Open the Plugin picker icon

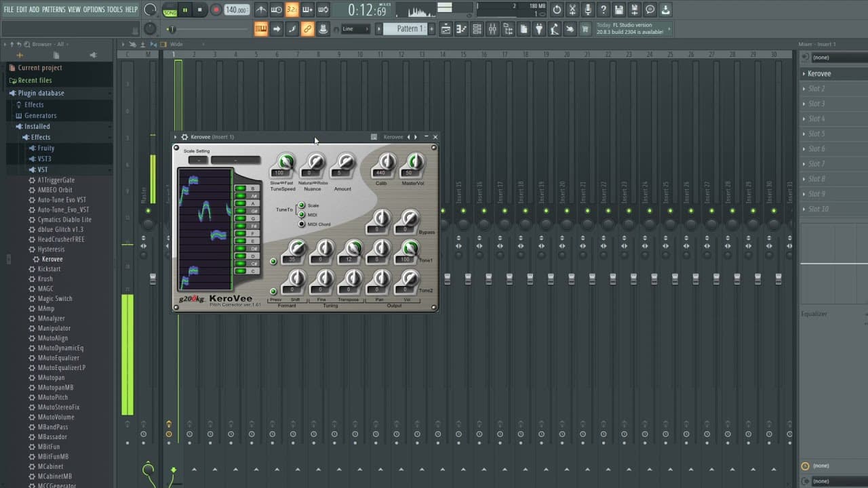point(538,28)
